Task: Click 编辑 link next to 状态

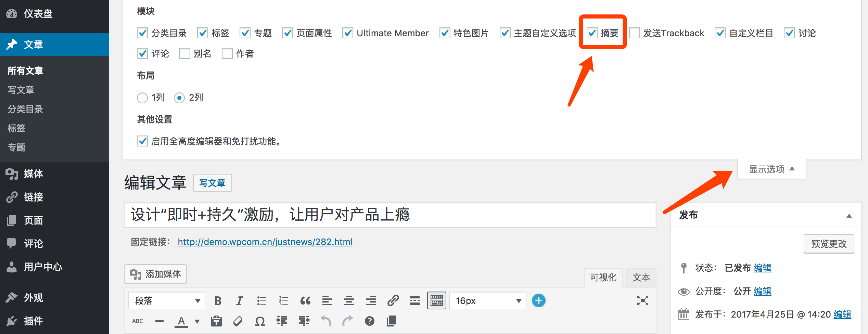Action: click(x=763, y=268)
